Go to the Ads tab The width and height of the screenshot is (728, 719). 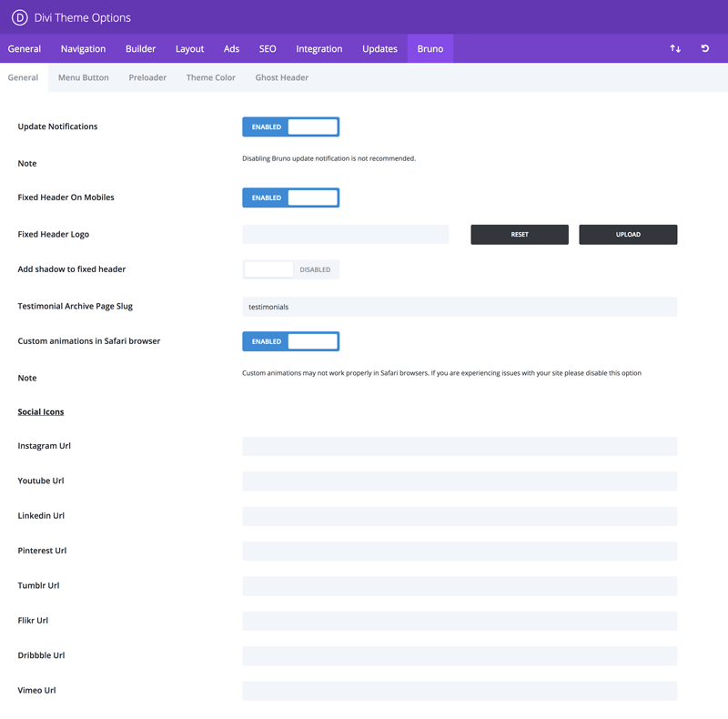click(231, 49)
